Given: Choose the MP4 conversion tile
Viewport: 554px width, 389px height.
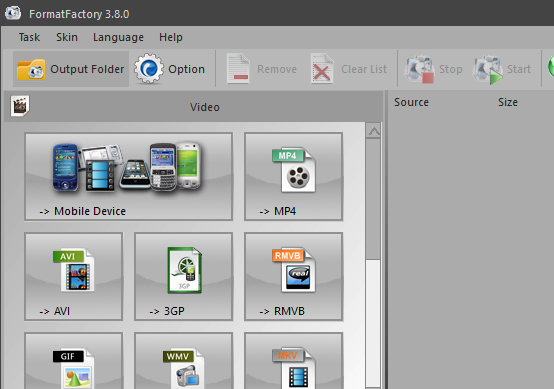Looking at the screenshot, I should (x=294, y=177).
